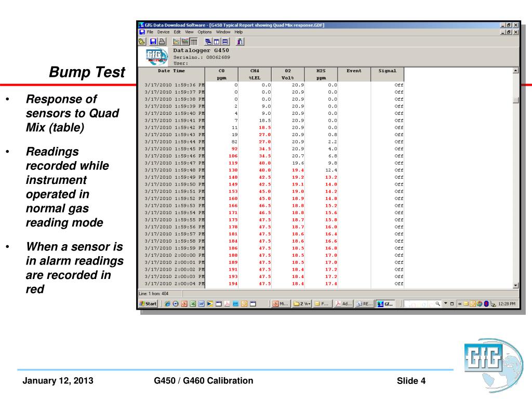
Task: Open the Device menu
Action: click(x=163, y=32)
